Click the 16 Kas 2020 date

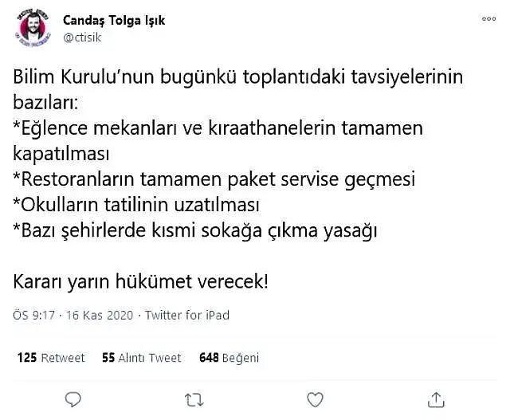(x=100, y=316)
